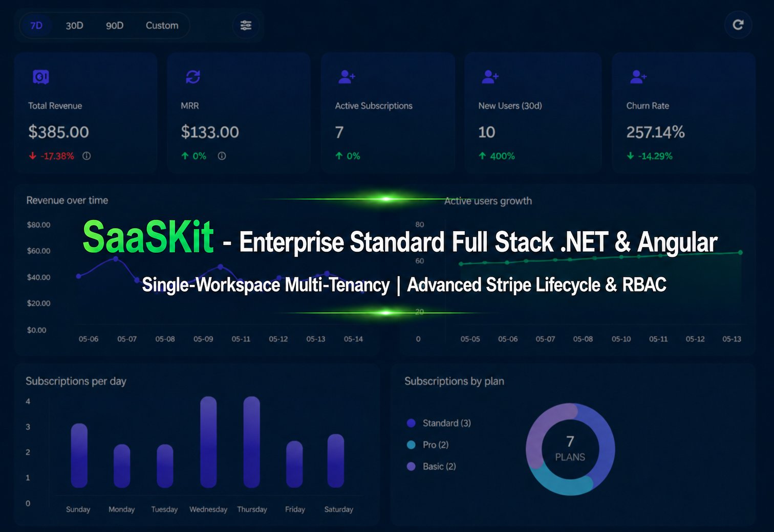This screenshot has width=774, height=532.
Task: Click the $385.00 Total Revenue value
Action: 59,132
